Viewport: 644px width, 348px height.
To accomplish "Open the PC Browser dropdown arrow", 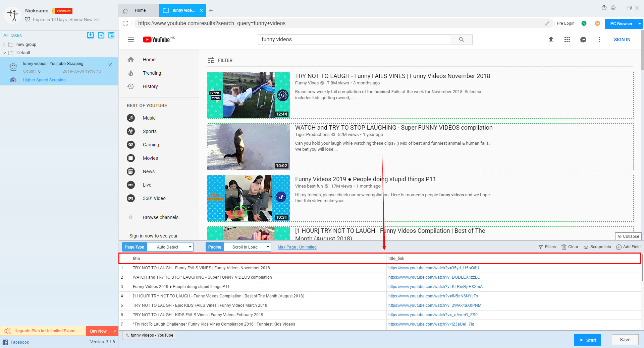I will 639,24.
